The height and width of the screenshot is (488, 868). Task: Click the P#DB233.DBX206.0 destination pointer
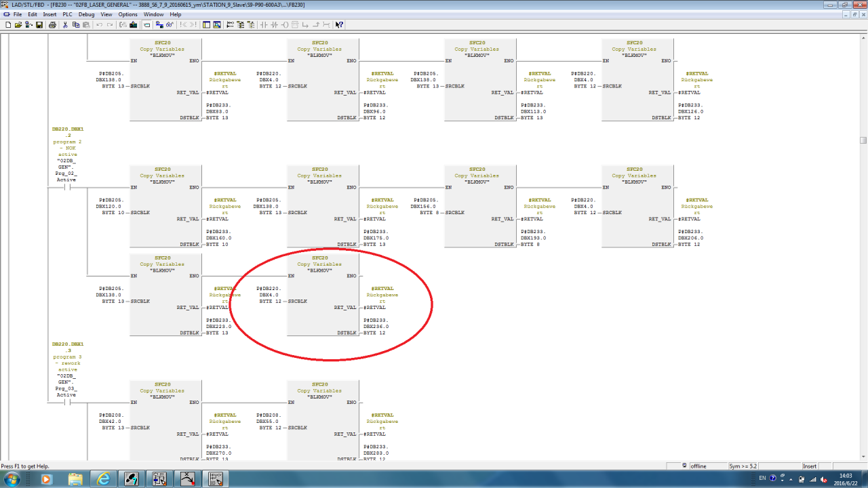click(690, 238)
